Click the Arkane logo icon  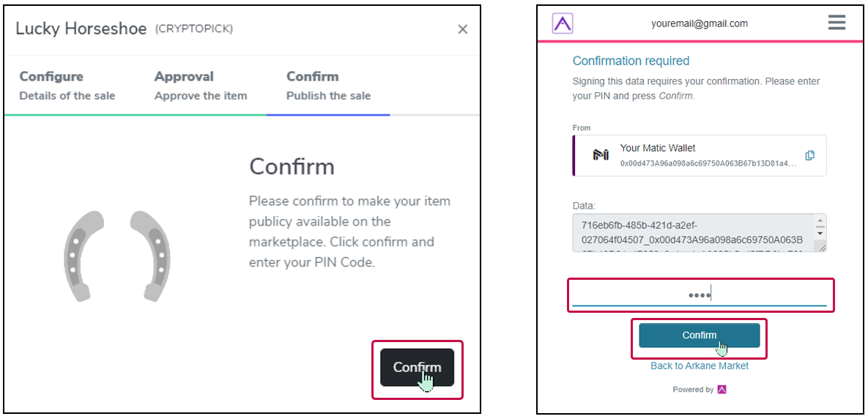coord(563,23)
